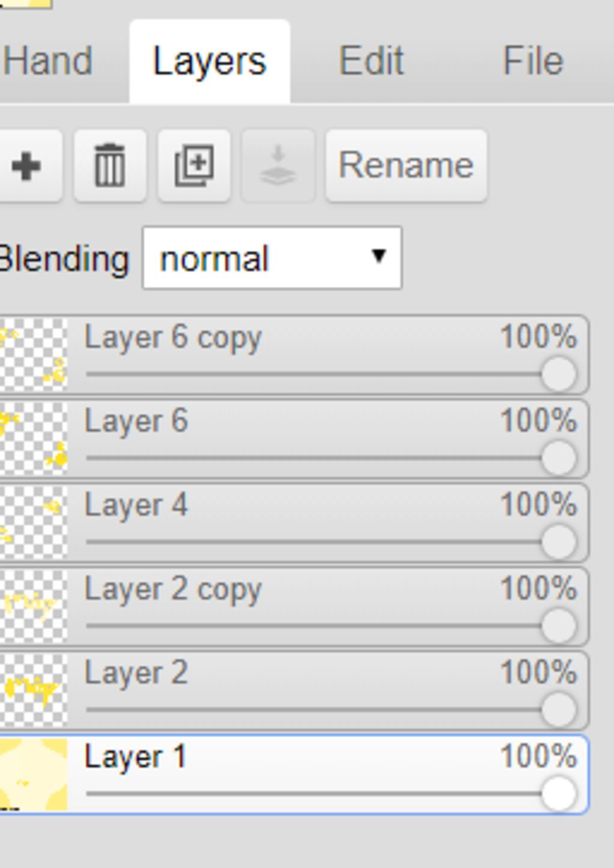Screen dimensions: 614x868
Task: Select the Layer 6 thumbnail
Action: 34,439
